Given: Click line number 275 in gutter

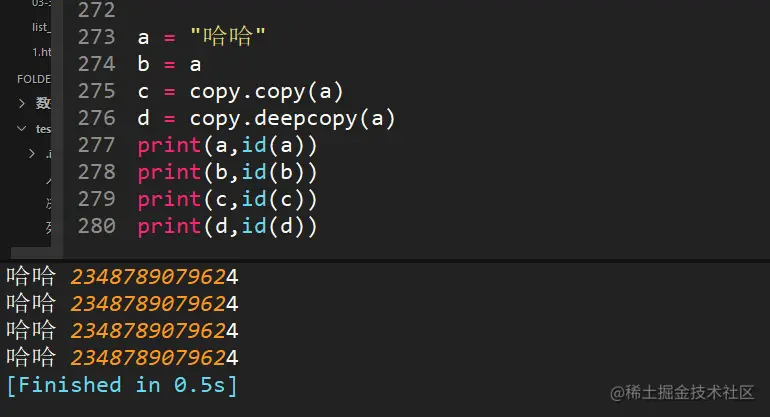Looking at the screenshot, I should 97,91.
